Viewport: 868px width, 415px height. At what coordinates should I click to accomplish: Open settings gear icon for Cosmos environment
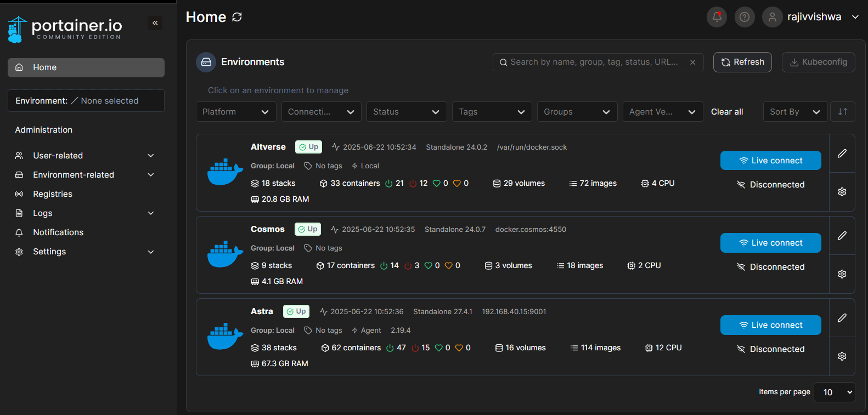[842, 274]
